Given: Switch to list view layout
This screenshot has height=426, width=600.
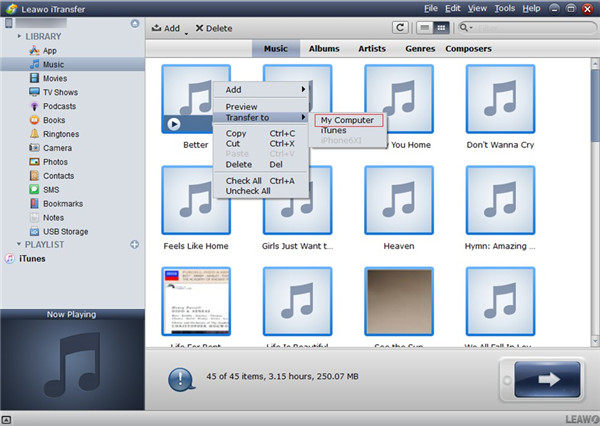Looking at the screenshot, I should (x=425, y=28).
